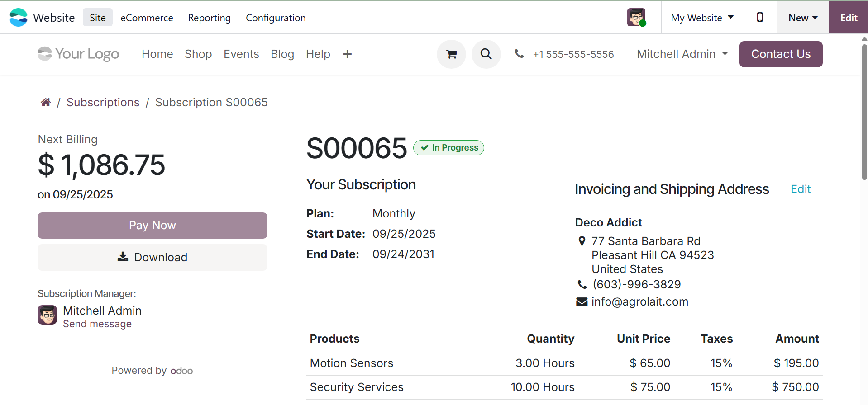This screenshot has height=405, width=868.
Task: Click the vertical page scrollbar
Action: pyautogui.click(x=864, y=113)
